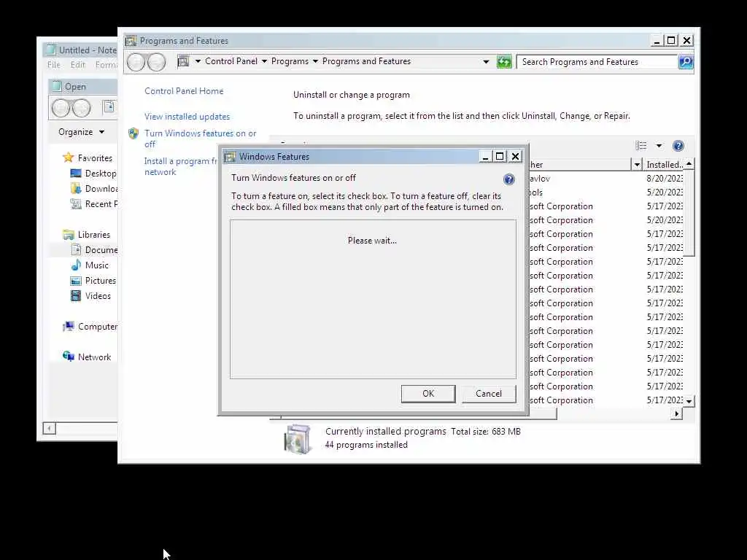Click the forward arrow in Programs and Features
747x560 pixels.
(156, 62)
